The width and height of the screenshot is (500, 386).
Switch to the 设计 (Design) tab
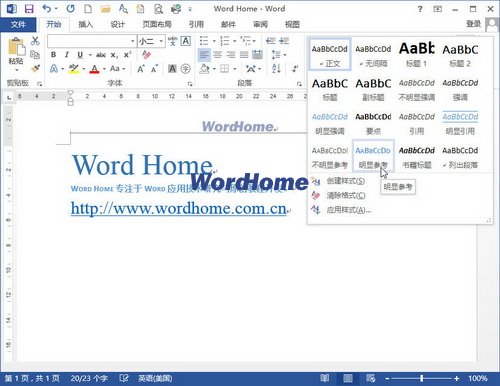coord(118,24)
